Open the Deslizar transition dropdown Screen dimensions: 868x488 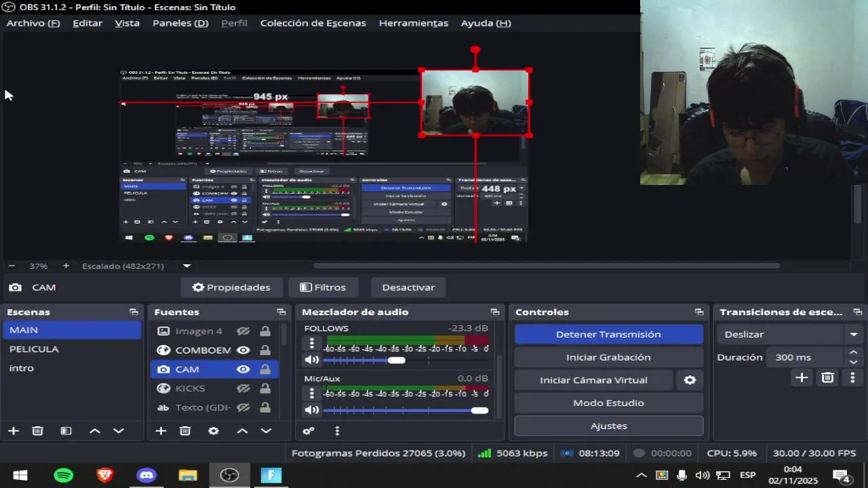click(789, 334)
